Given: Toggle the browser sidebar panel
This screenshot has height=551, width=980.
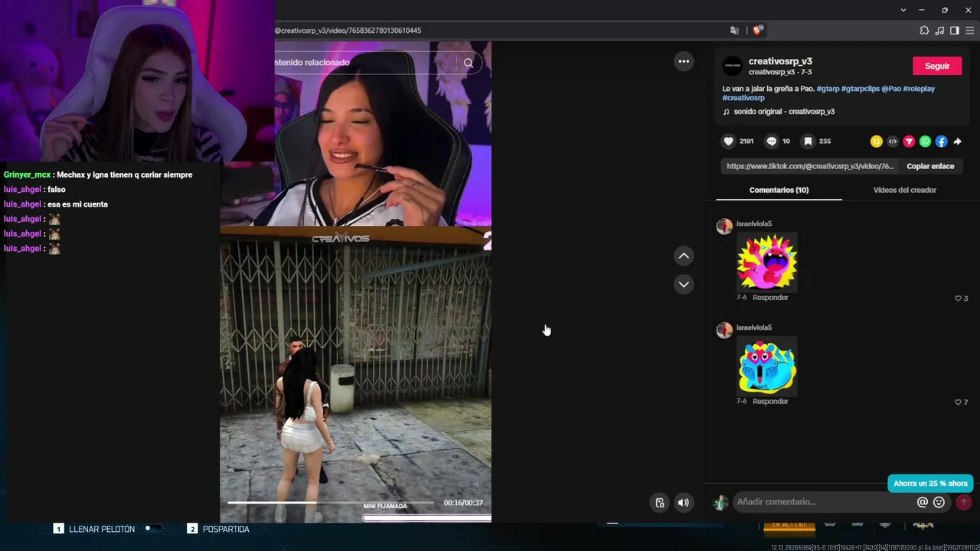Looking at the screenshot, I should pyautogui.click(x=954, y=31).
